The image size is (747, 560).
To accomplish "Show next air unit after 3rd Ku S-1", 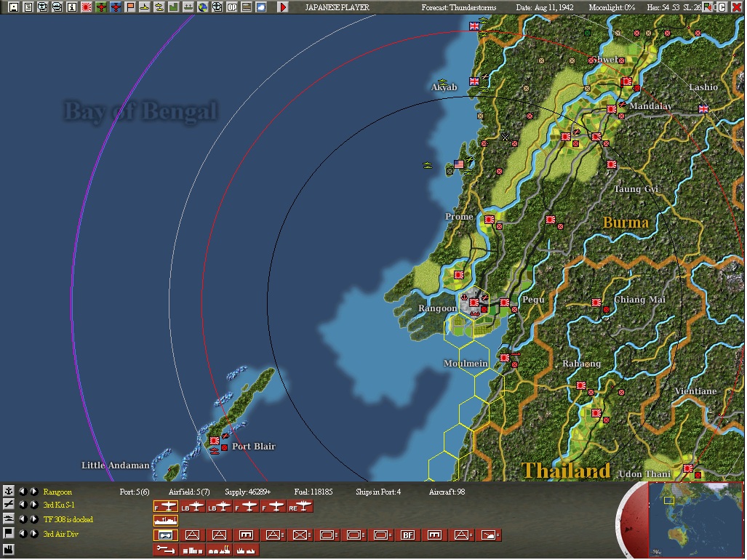I will (34, 504).
